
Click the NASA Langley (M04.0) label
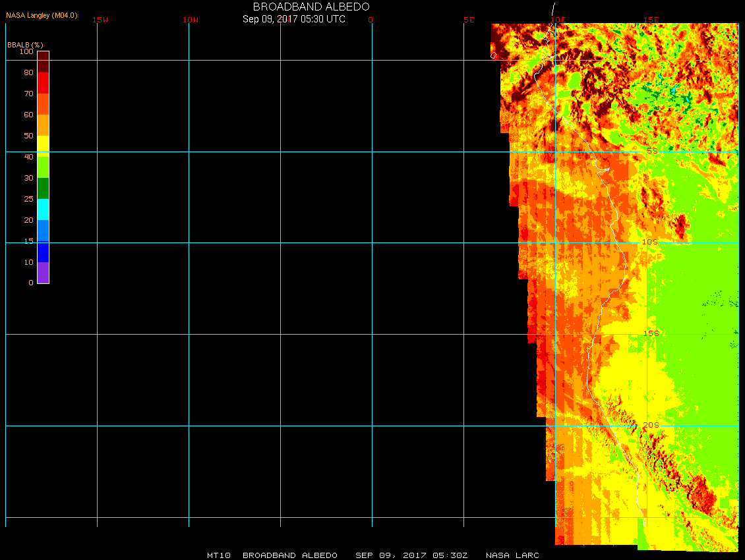(x=42, y=15)
